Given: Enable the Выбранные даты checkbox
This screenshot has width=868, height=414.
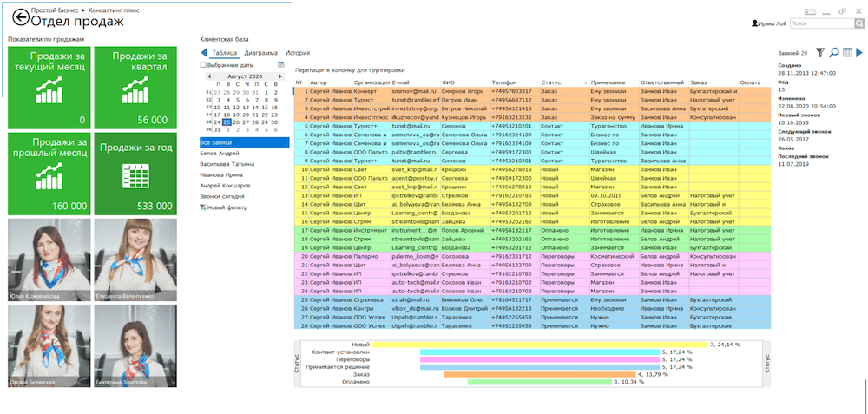Looking at the screenshot, I should [204, 65].
